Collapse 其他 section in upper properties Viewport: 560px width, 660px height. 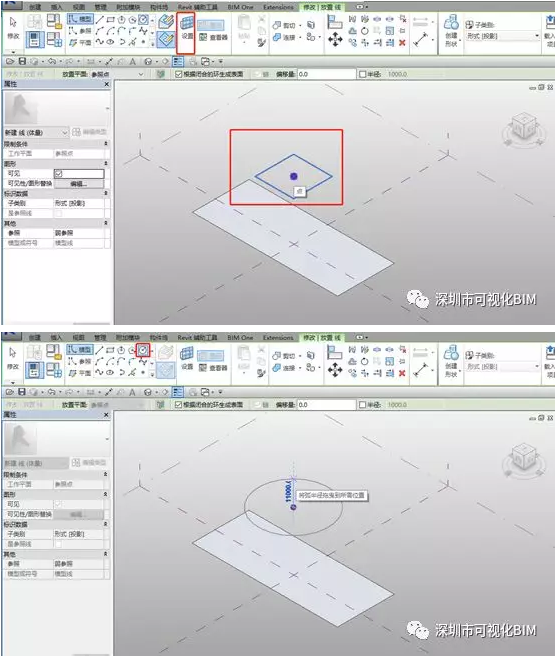click(106, 223)
